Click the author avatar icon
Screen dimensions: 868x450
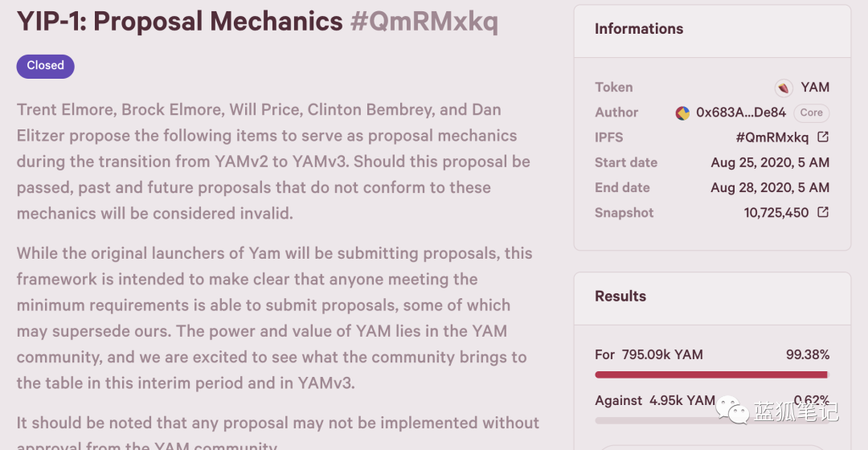(x=682, y=113)
